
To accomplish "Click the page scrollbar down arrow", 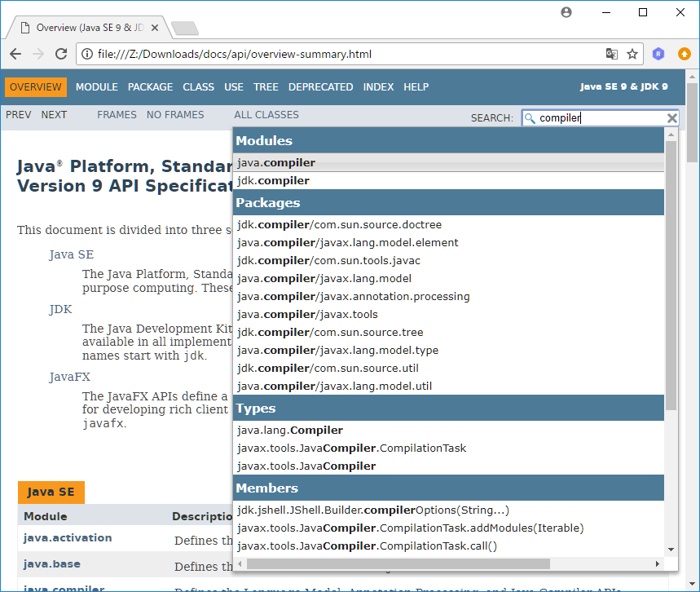I will pyautogui.click(x=692, y=584).
